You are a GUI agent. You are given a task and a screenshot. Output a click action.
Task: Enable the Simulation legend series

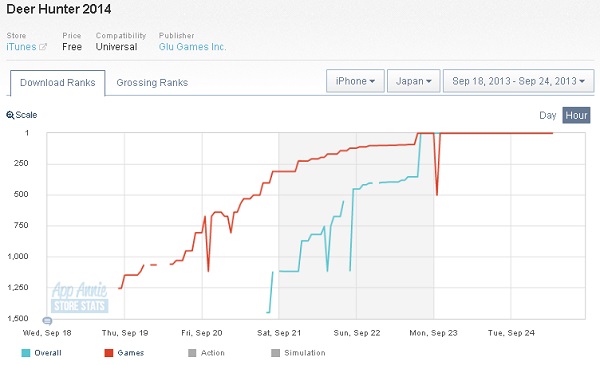pos(298,353)
